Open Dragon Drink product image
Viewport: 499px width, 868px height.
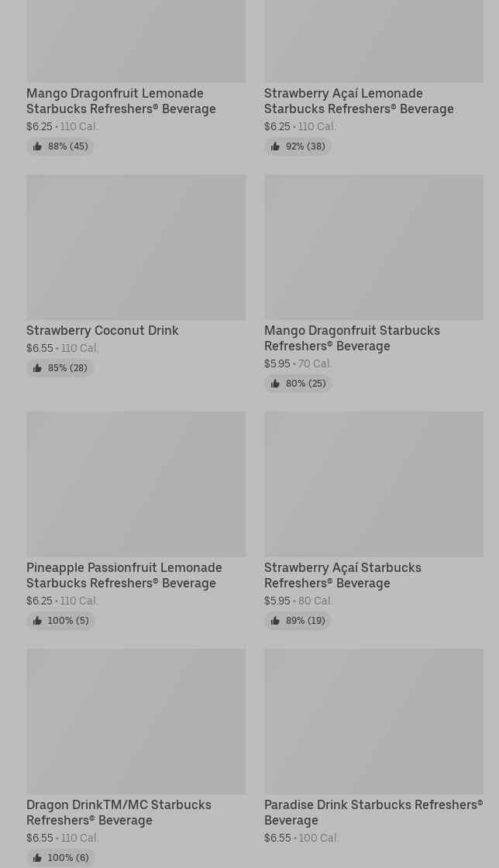[136, 722]
